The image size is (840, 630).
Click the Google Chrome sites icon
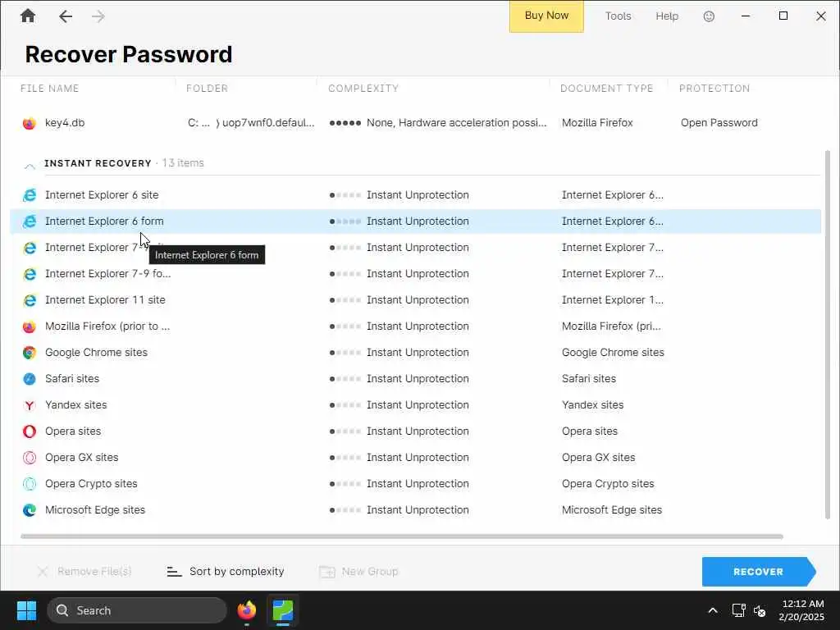tap(30, 353)
